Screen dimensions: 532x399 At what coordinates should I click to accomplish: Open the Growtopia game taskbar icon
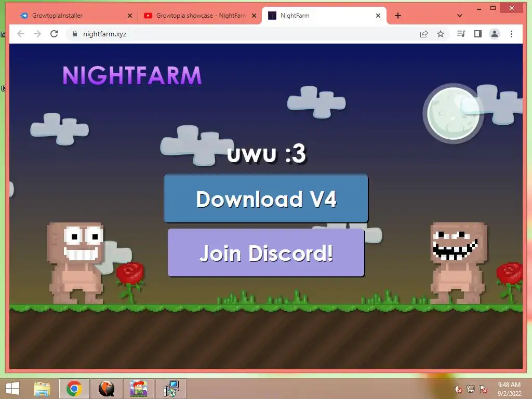138,389
